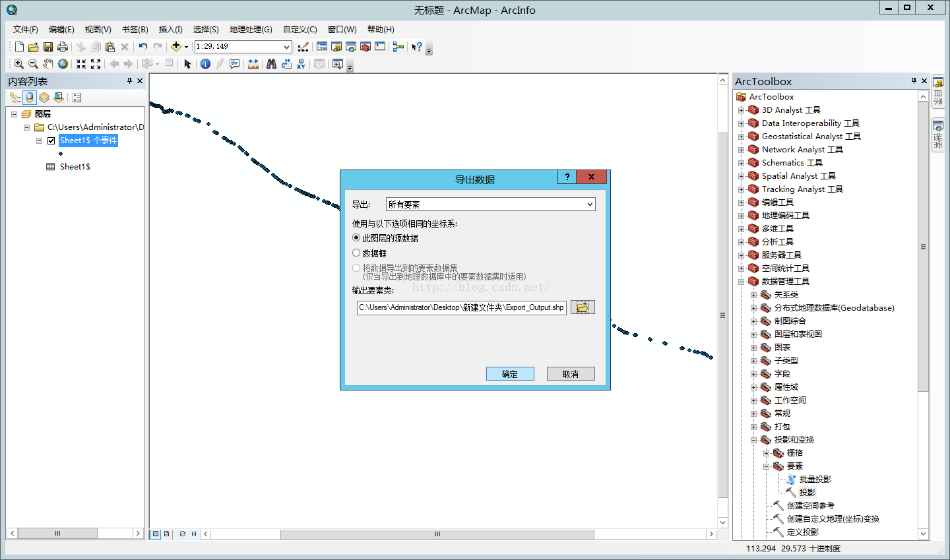Save the map with the floppy disk icon

point(48,47)
